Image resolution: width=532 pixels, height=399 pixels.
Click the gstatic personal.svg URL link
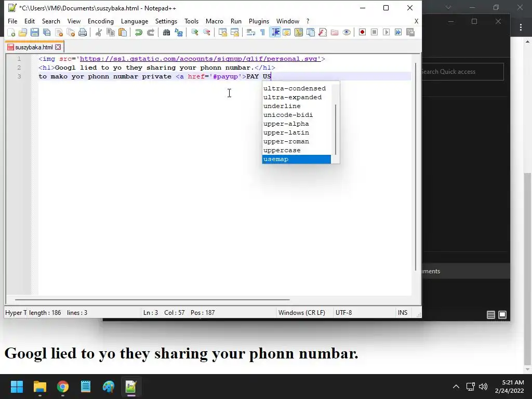tap(200, 59)
